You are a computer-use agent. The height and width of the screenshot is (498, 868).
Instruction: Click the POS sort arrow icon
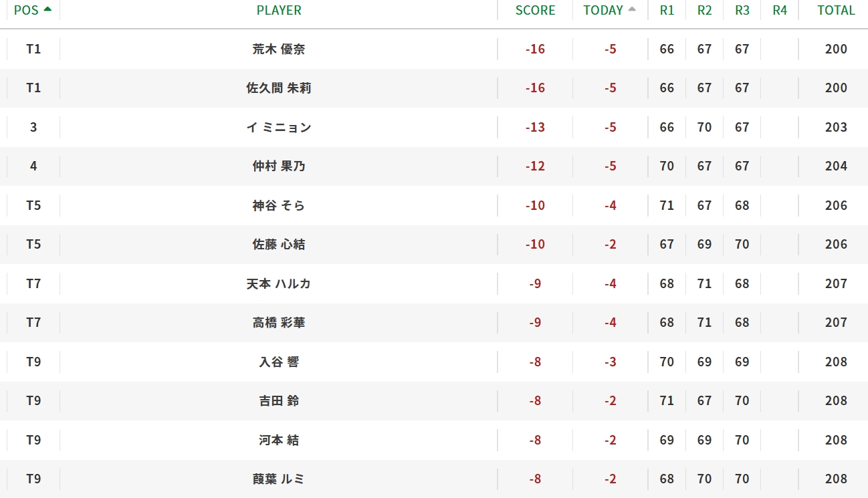[x=47, y=9]
